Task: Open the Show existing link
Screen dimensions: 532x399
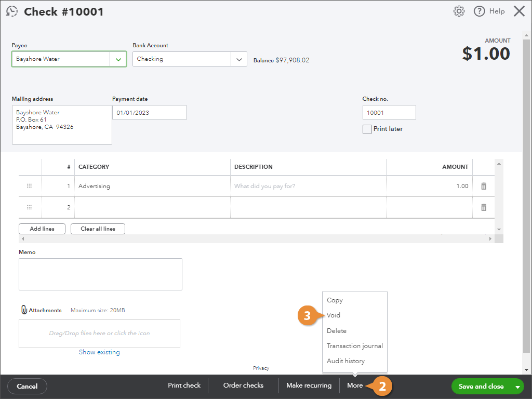Action: (99, 352)
